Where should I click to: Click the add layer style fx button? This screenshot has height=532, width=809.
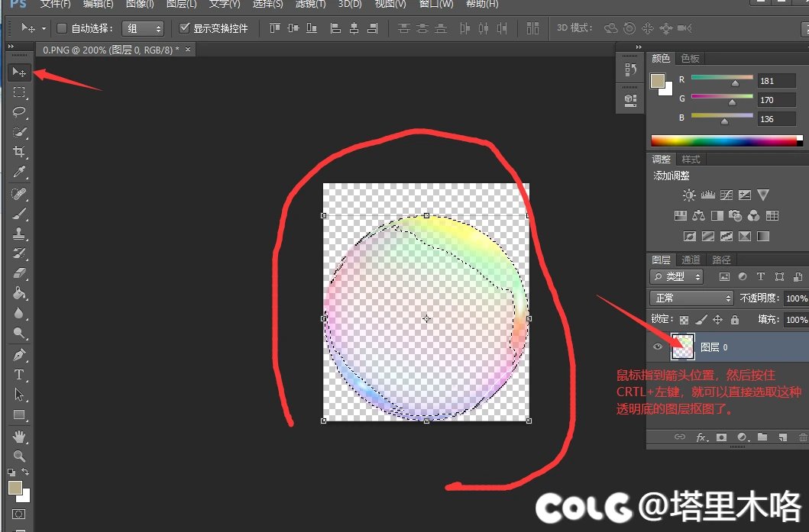[701, 437]
